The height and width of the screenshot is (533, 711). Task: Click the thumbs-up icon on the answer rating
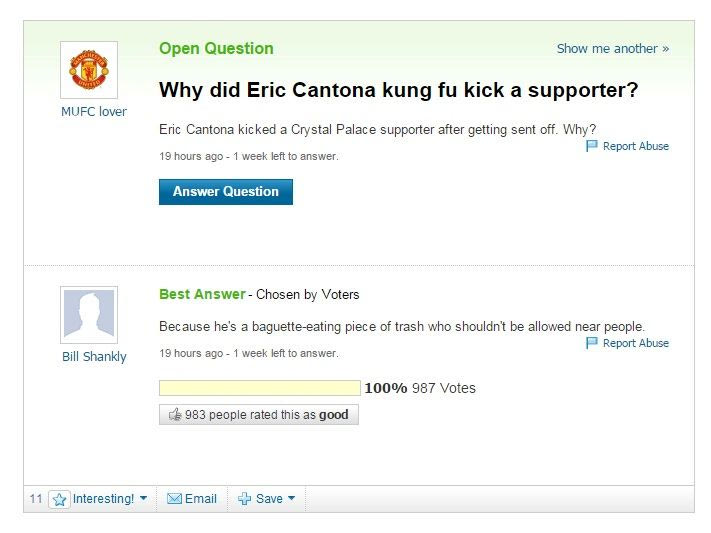click(x=174, y=415)
